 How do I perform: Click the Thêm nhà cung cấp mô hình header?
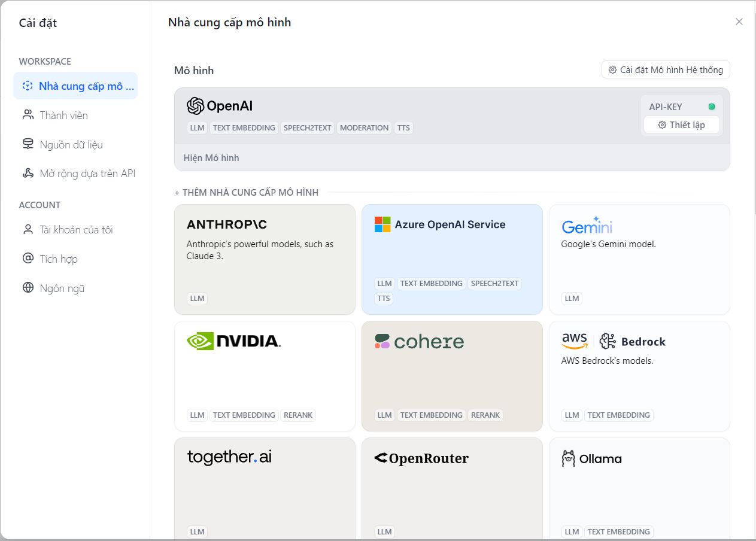(x=247, y=193)
